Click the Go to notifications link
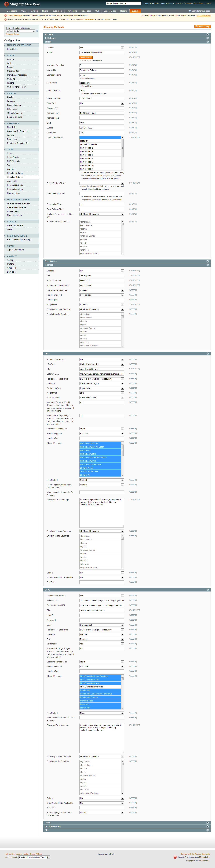 click(204, 15)
